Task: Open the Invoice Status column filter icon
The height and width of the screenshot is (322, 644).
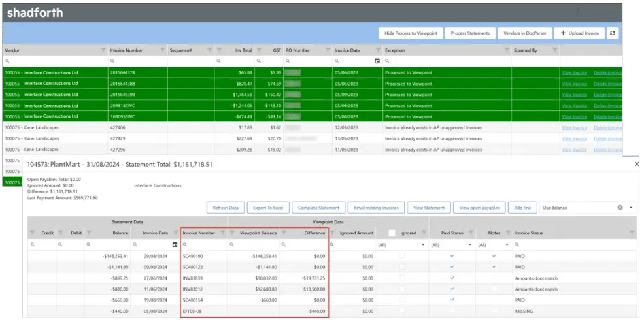Action: click(632, 233)
